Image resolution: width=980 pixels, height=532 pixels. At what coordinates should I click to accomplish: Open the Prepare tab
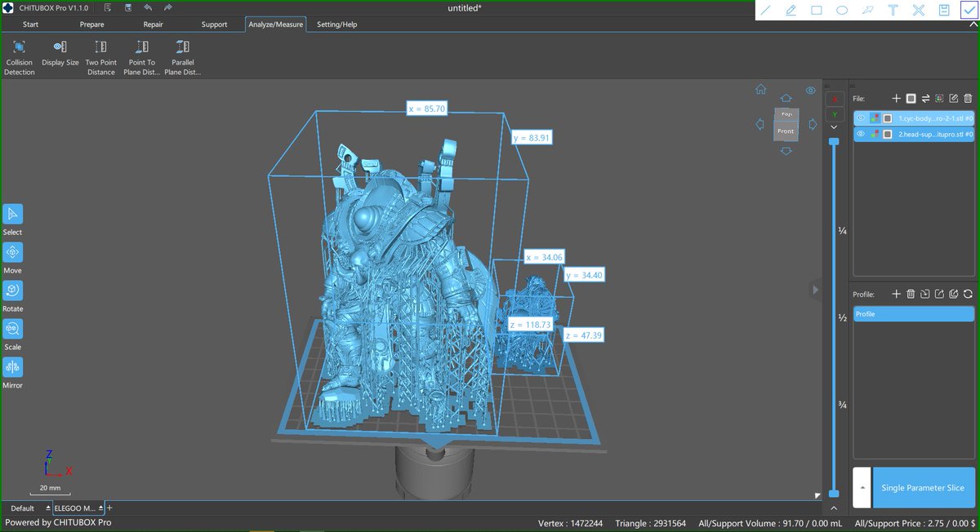tap(91, 24)
